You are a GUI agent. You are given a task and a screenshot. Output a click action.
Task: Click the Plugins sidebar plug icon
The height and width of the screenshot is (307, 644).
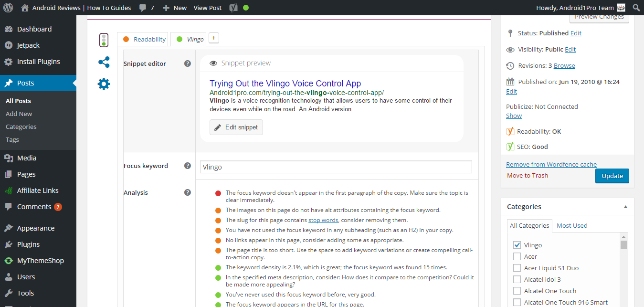(x=8, y=244)
